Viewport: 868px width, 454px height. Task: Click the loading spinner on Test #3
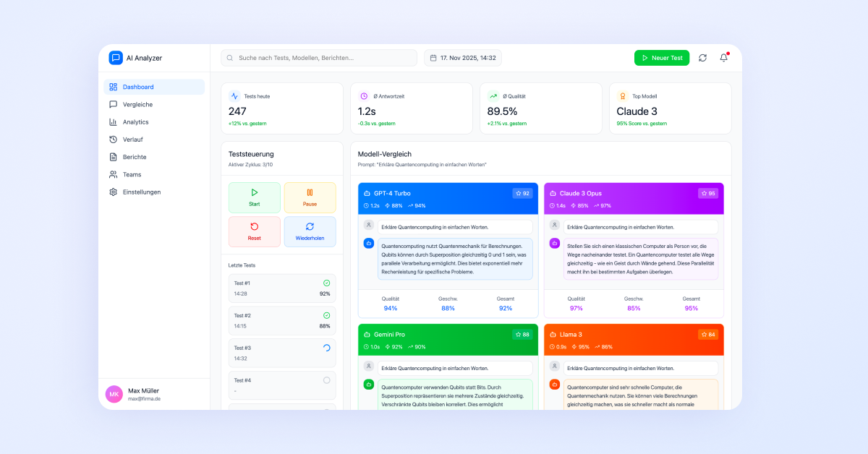(x=326, y=348)
